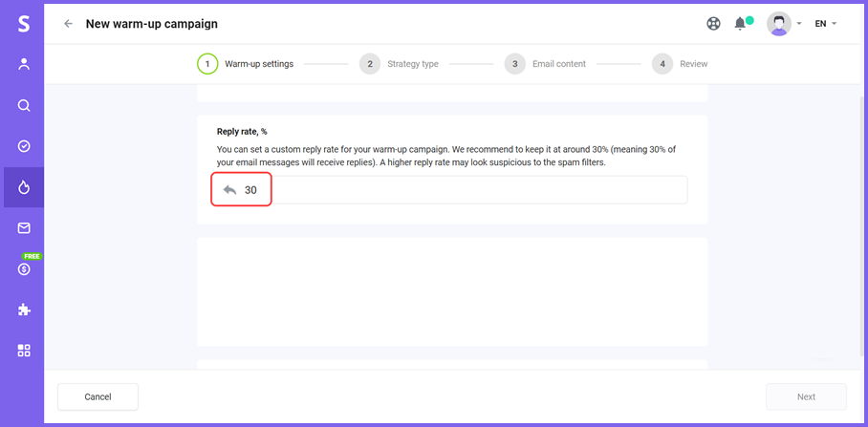Click the Cancel button
This screenshot has height=427, width=868.
pos(98,396)
